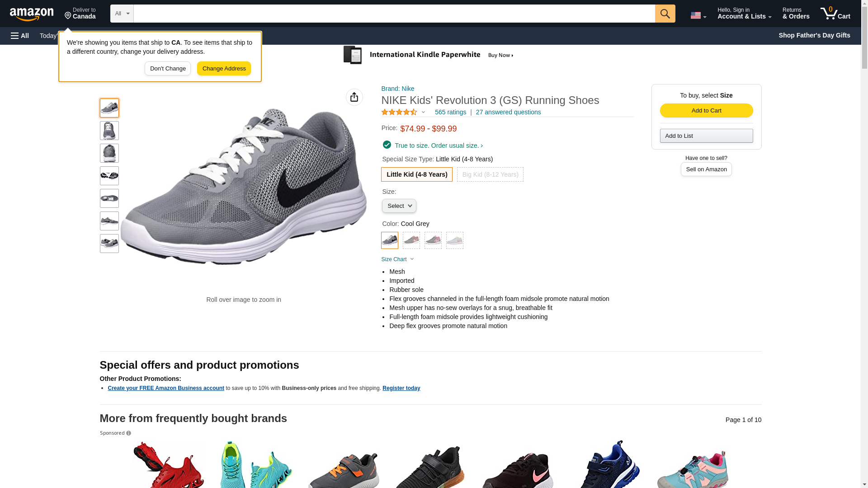Open the Size Select dropdown
This screenshot has width=868, height=488.
399,206
